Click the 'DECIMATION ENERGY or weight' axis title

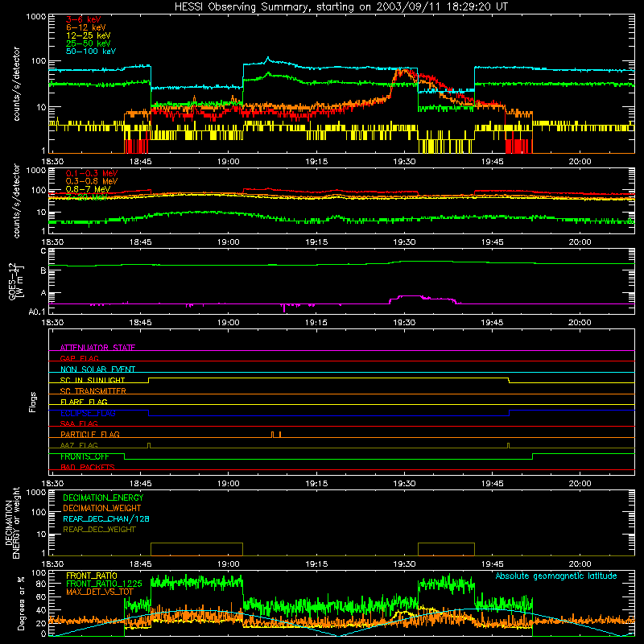click(12, 523)
